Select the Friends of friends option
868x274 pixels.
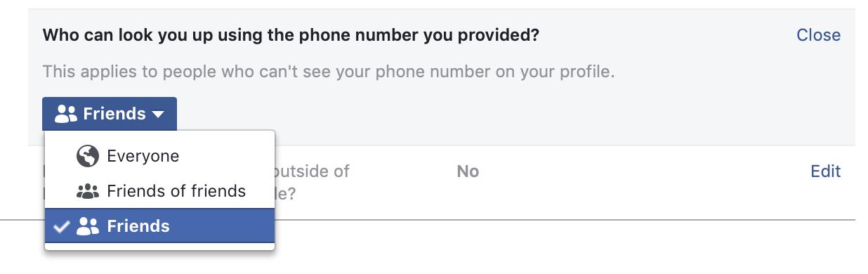pyautogui.click(x=159, y=191)
